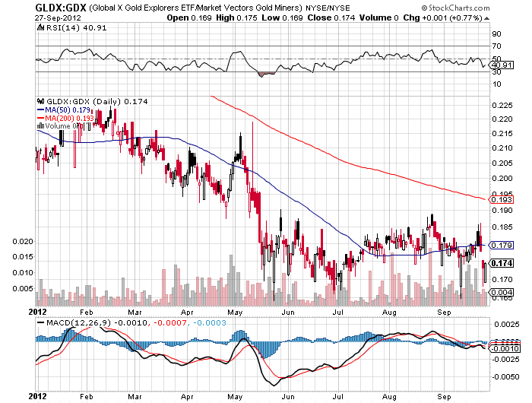Click the RSI axis label 10

click(x=496, y=84)
